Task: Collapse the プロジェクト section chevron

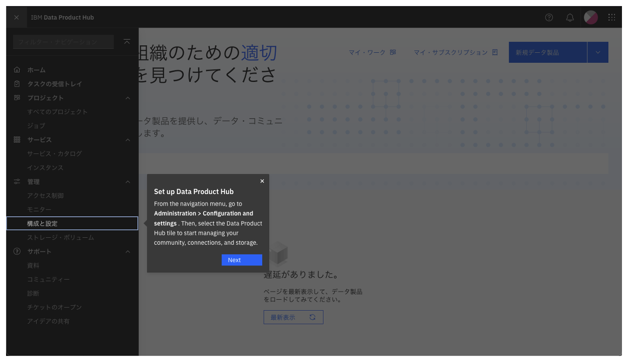Action: click(128, 98)
